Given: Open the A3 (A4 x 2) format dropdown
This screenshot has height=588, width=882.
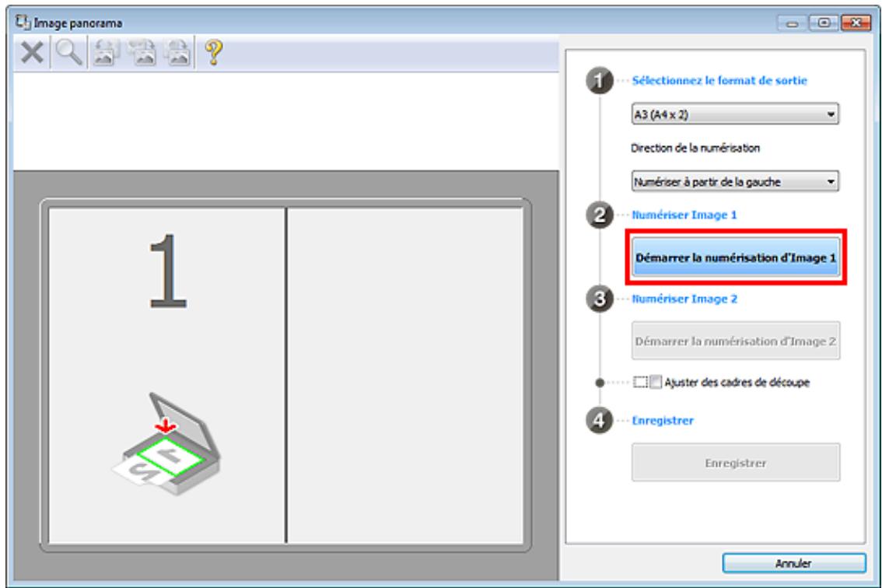Looking at the screenshot, I should pyautogui.click(x=735, y=114).
